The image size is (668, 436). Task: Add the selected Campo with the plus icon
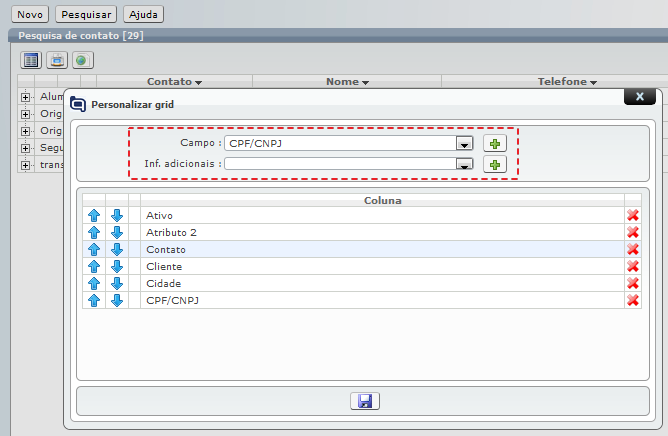click(x=494, y=143)
